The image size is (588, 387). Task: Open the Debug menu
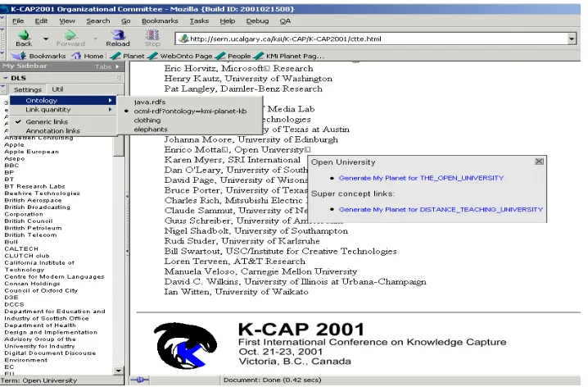tap(257, 21)
